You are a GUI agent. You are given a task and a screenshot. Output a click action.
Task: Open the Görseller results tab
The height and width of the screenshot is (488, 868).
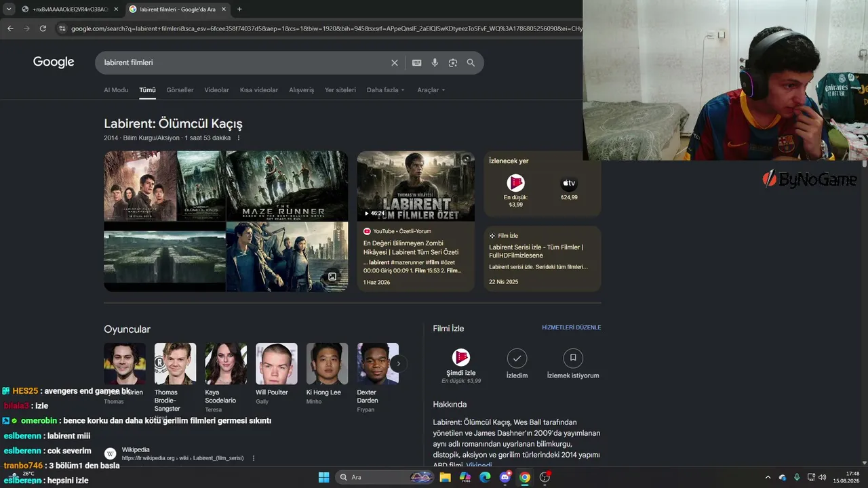[180, 90]
